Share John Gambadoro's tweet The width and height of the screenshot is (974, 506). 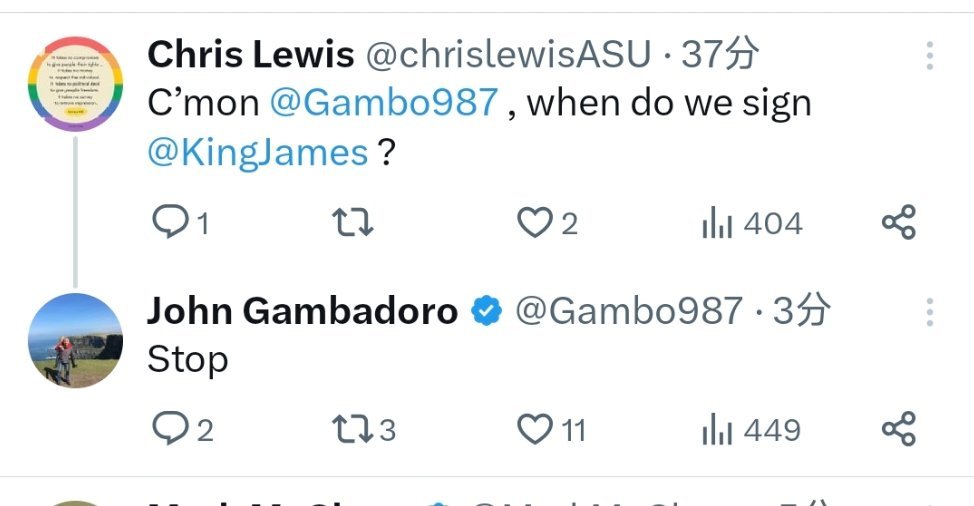tap(899, 428)
